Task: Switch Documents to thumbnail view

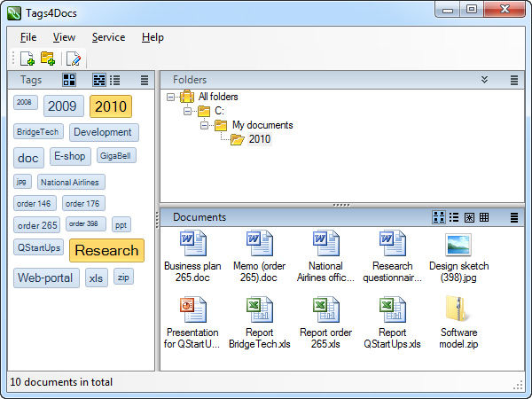Action: tap(469, 217)
